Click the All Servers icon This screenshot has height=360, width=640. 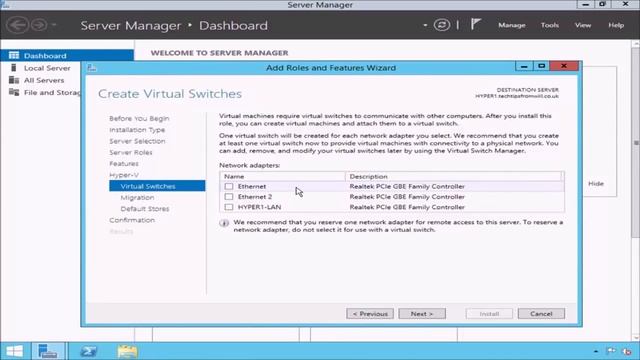(14, 80)
